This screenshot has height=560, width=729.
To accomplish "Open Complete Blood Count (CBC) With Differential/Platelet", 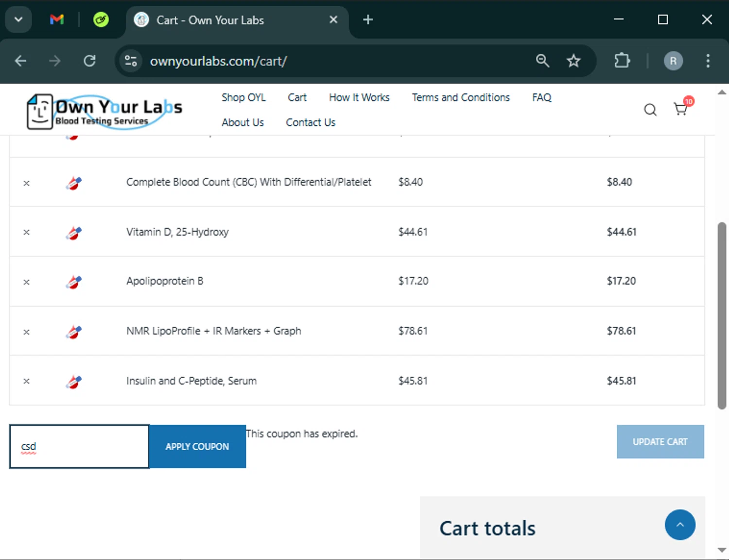I will [249, 182].
